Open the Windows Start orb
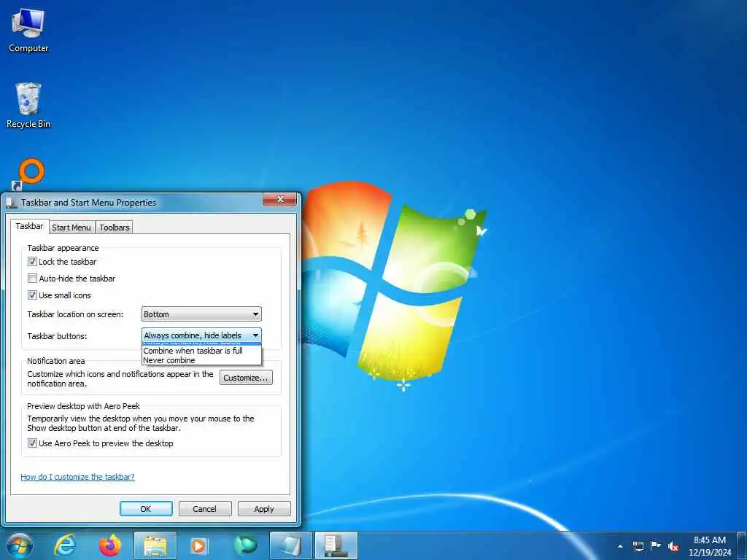Image resolution: width=747 pixels, height=560 pixels. pos(19,545)
